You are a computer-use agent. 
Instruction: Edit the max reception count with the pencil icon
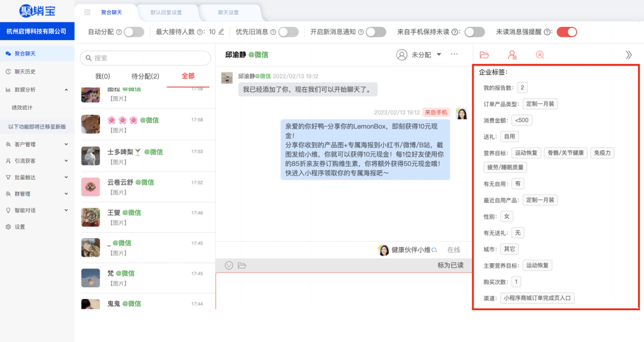pyautogui.click(x=221, y=32)
